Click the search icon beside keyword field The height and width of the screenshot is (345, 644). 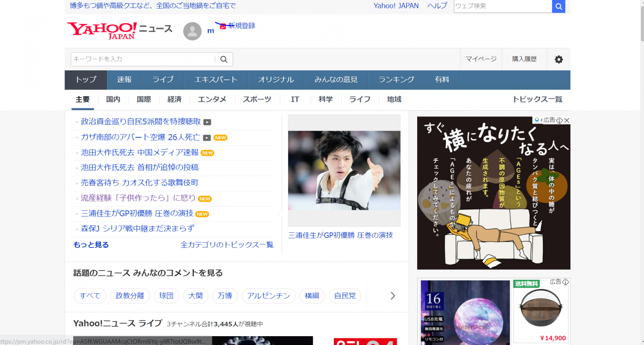click(223, 59)
